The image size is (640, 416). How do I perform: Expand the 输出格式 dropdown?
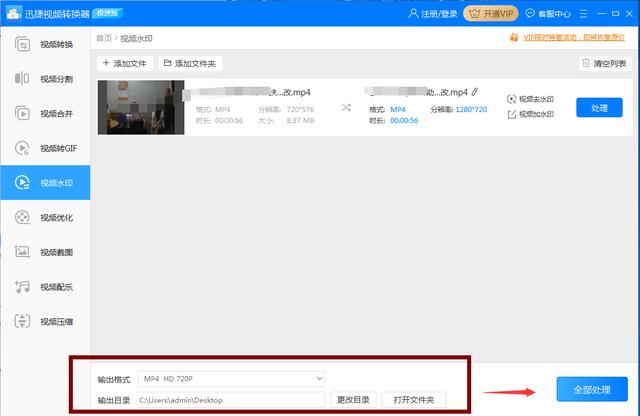(x=231, y=379)
